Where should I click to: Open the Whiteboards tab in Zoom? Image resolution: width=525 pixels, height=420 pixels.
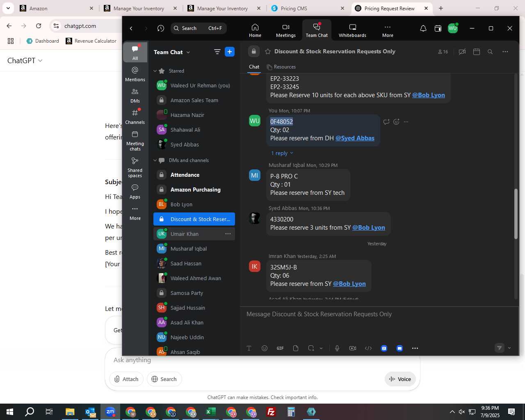tap(352, 30)
